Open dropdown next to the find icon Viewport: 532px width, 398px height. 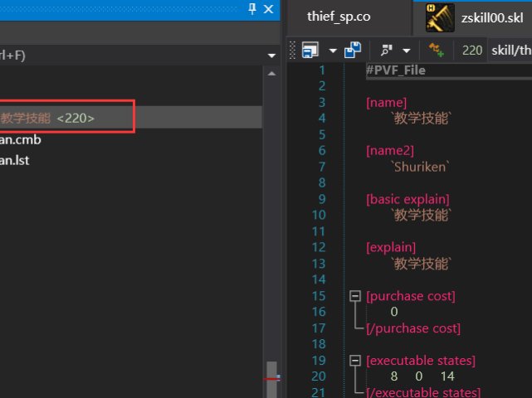click(407, 51)
